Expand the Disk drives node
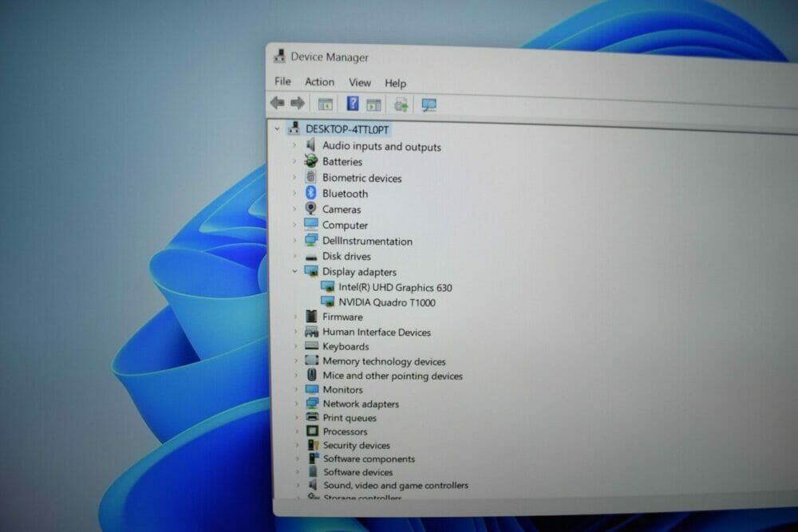 tap(294, 256)
